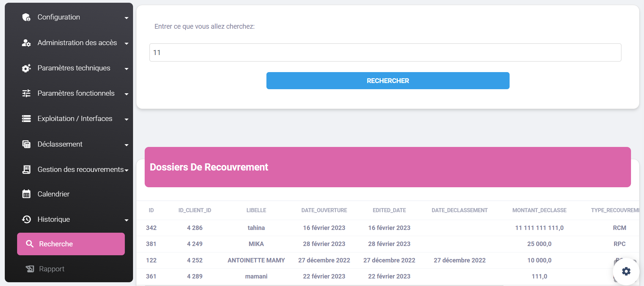
Task: Click the Historique clock icon
Action: click(26, 219)
